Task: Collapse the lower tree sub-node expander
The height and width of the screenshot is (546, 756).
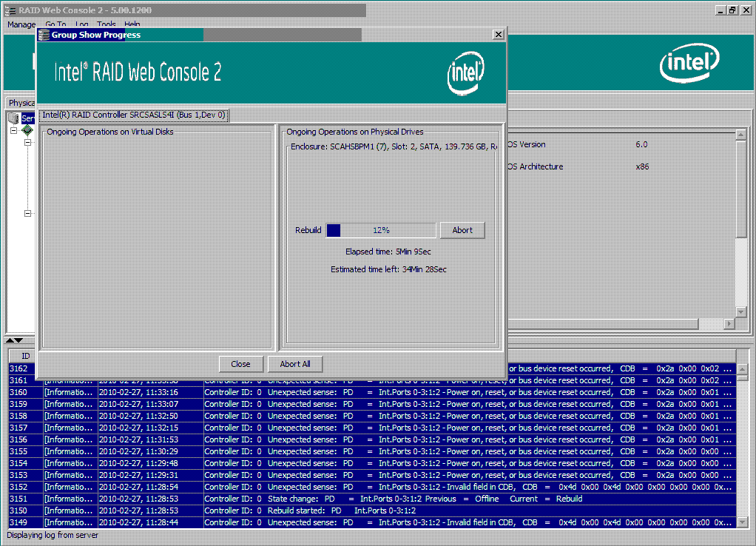Action: (x=27, y=213)
